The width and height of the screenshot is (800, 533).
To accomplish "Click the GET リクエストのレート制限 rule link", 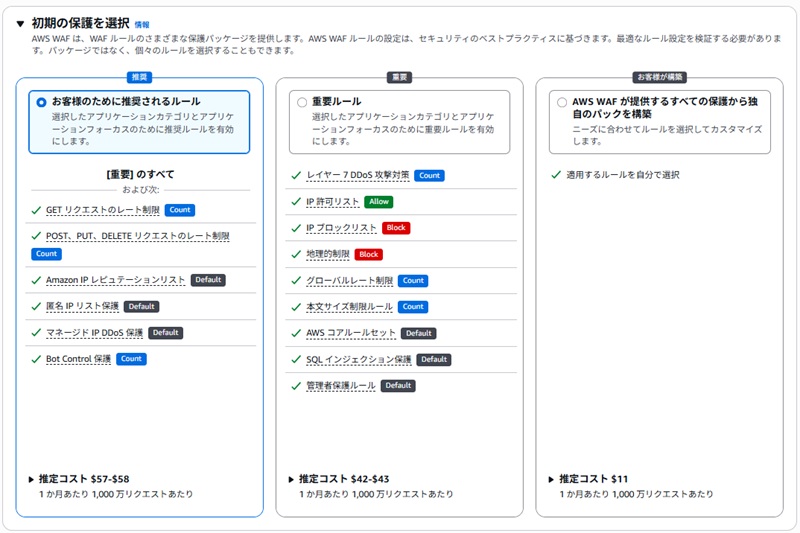I will [x=102, y=210].
